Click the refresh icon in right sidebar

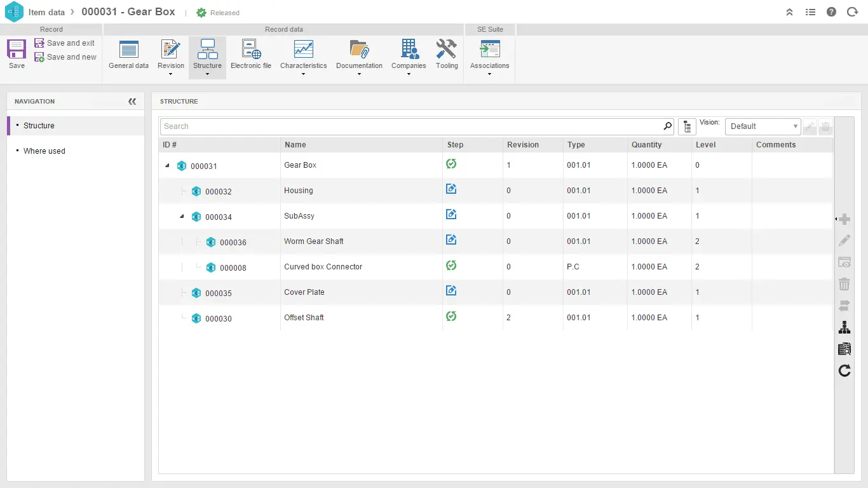tap(844, 371)
